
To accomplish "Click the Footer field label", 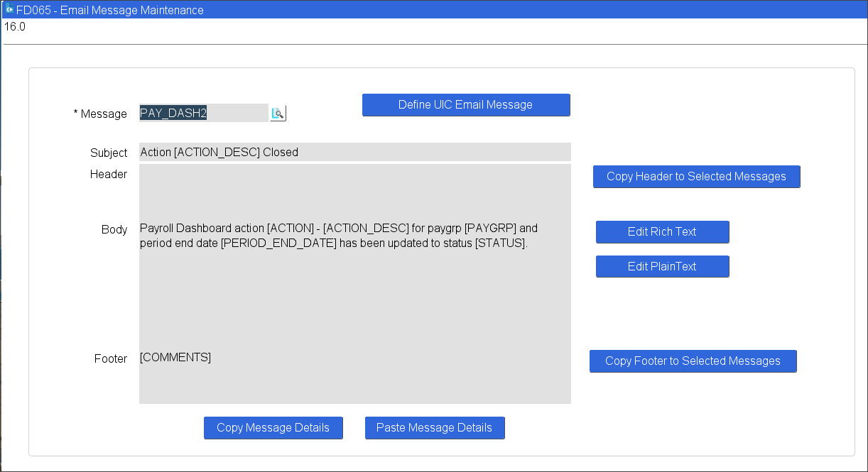I will click(x=111, y=359).
